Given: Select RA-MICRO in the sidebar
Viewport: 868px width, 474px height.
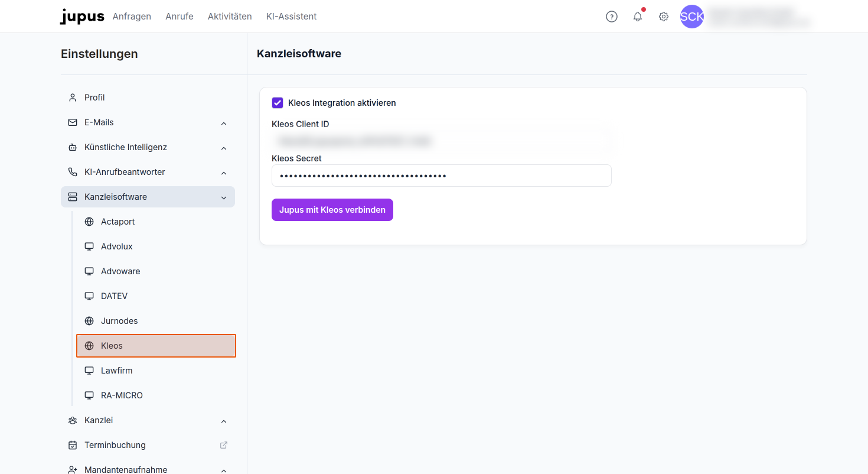Looking at the screenshot, I should point(156,395).
